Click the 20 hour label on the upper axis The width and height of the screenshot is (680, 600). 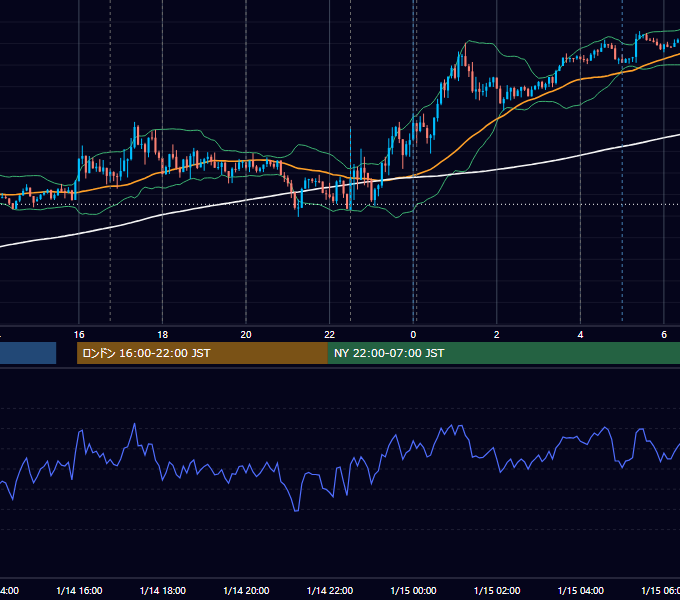(x=246, y=335)
